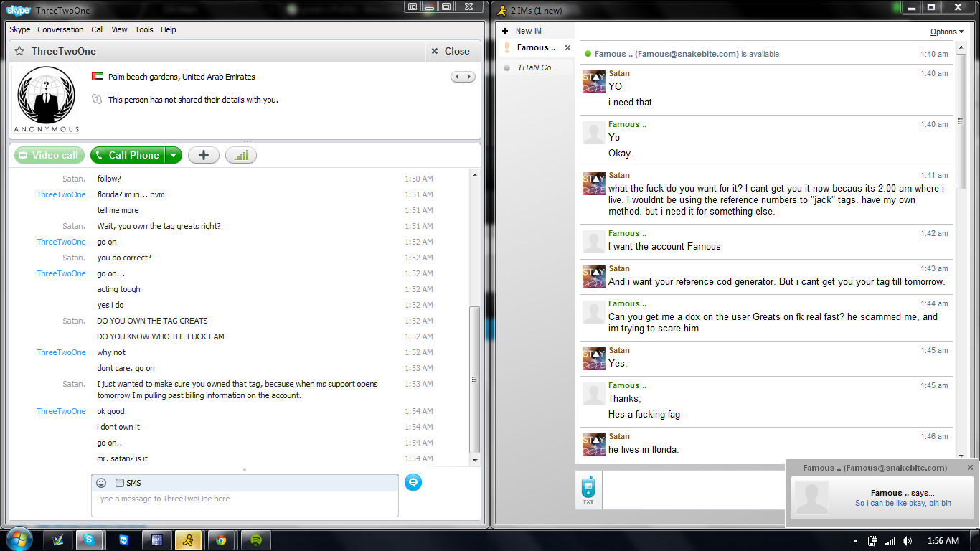Click the Anonymous profile picture
The height and width of the screenshot is (551, 980).
point(46,100)
